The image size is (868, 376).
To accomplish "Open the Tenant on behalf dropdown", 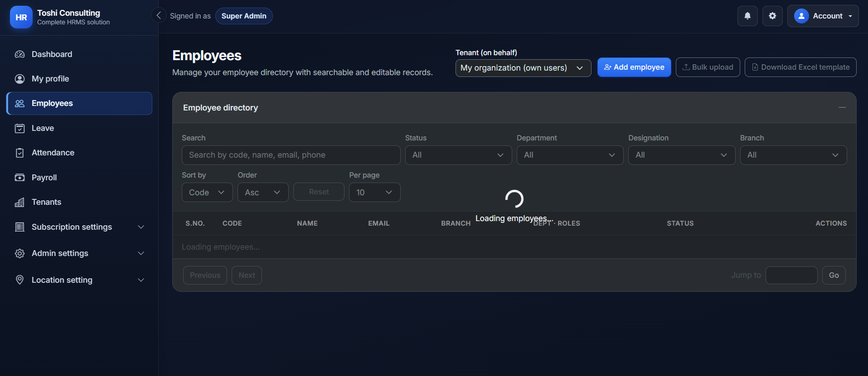I will pyautogui.click(x=523, y=68).
